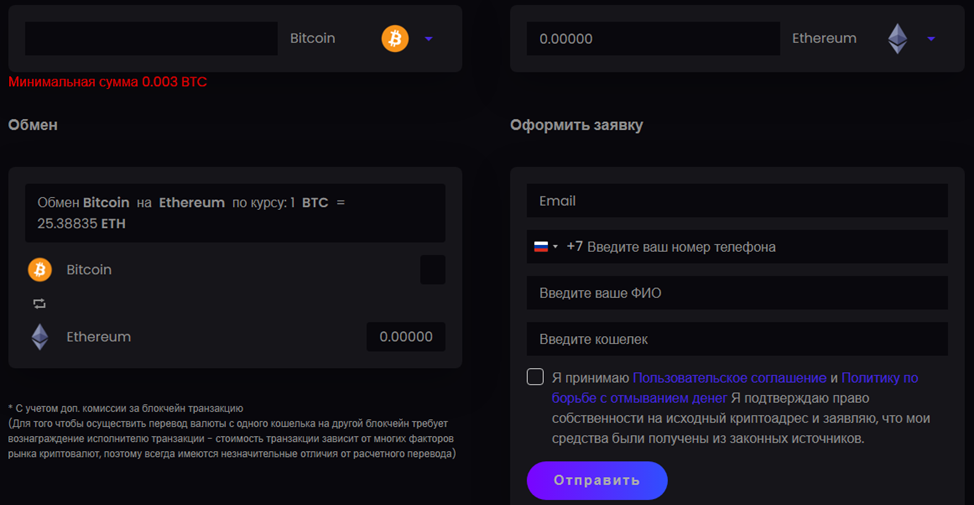Image resolution: width=974 pixels, height=505 pixels.
Task: Open the Политику по борьбе с отмыванием денег link
Action: [735, 388]
